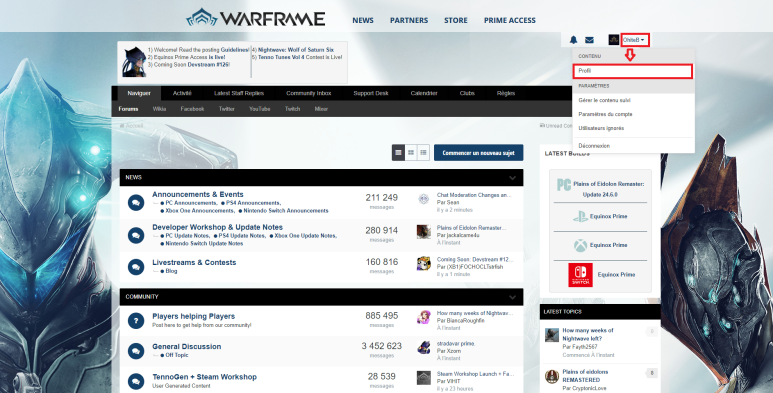Open the Support Desk tab
Viewport: 773px width, 393px height.
click(371, 93)
